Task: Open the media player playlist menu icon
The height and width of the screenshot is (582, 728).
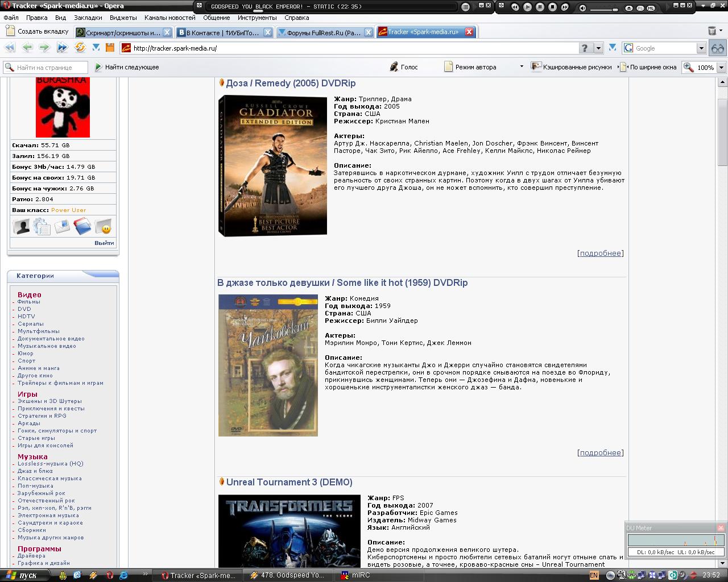Action: (465, 7)
